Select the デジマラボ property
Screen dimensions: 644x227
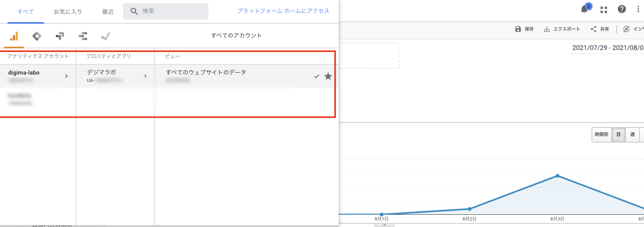tap(115, 76)
